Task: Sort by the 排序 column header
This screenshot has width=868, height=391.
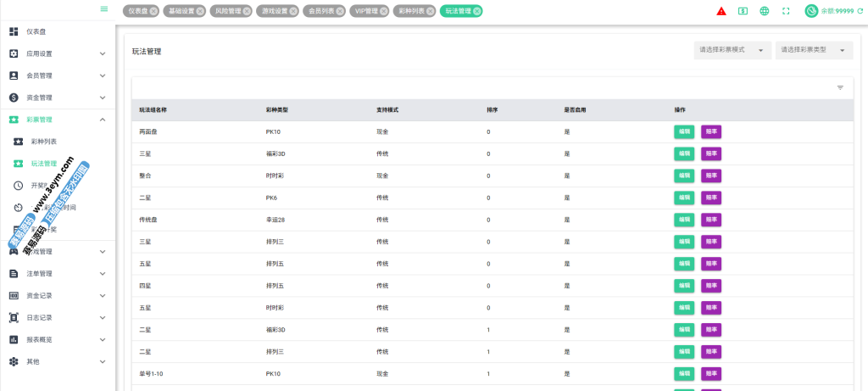Action: (492, 110)
